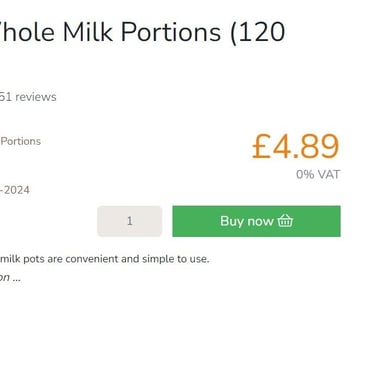Open the 51 reviews link
The width and height of the screenshot is (375, 366).
coord(28,97)
